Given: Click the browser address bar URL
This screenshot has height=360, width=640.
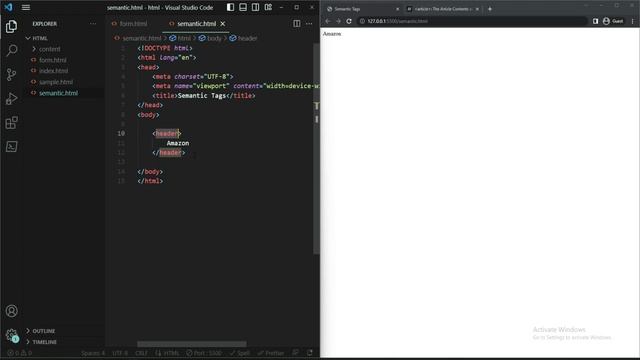Looking at the screenshot, I should (398, 21).
